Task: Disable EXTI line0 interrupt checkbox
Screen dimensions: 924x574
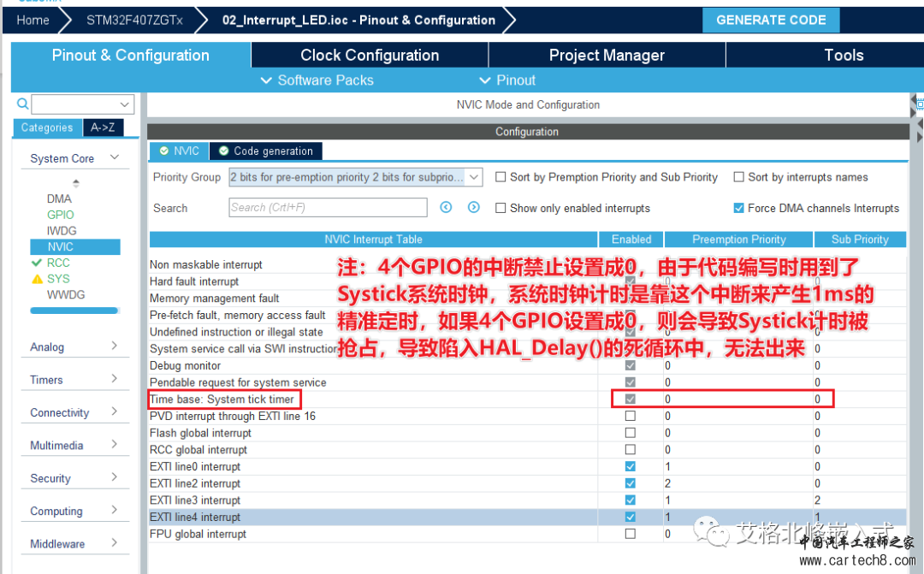Action: pos(631,467)
